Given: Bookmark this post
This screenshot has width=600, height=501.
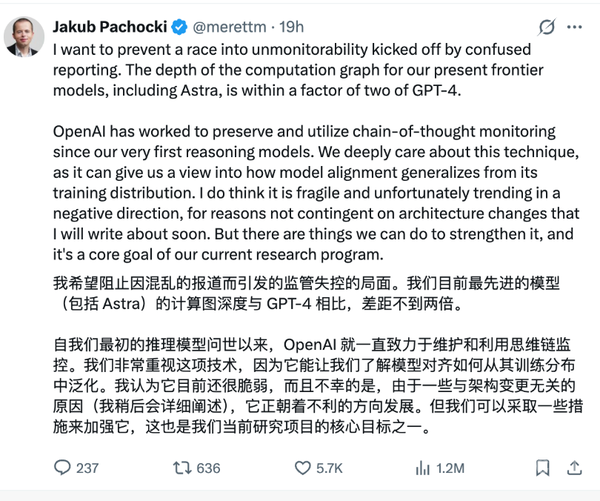Looking at the screenshot, I should click(543, 468).
